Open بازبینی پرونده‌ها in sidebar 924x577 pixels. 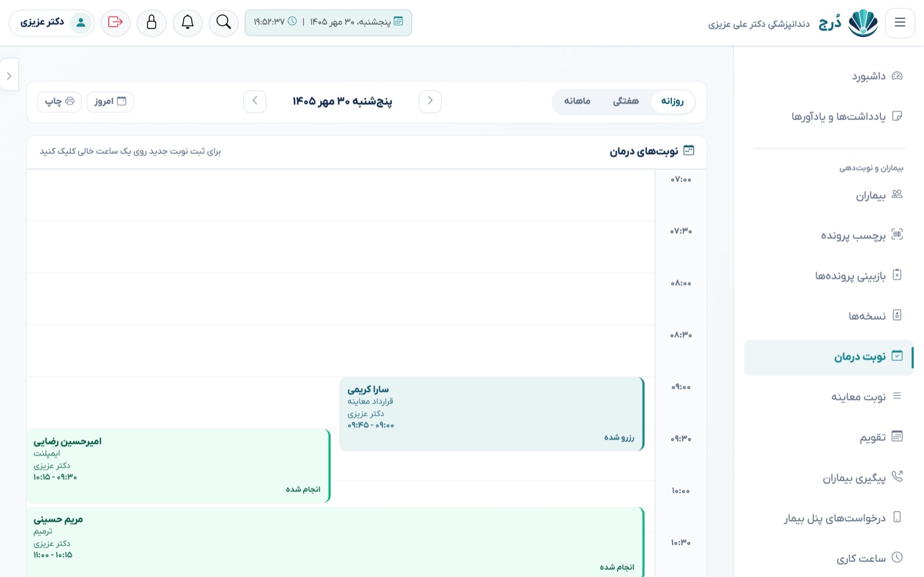coord(829,275)
